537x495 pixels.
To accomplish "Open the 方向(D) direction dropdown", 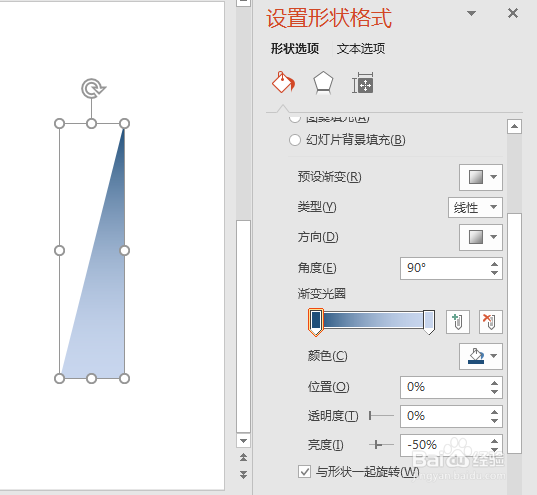I will pyautogui.click(x=480, y=237).
